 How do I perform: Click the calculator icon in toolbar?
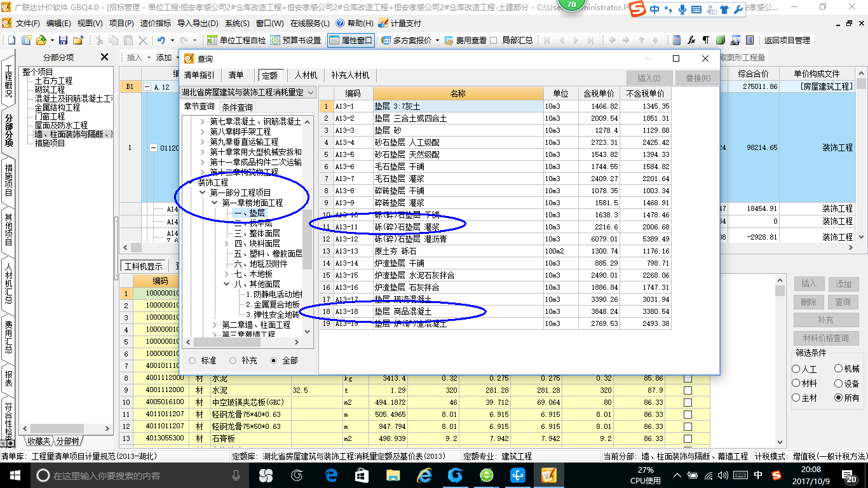[677, 40]
